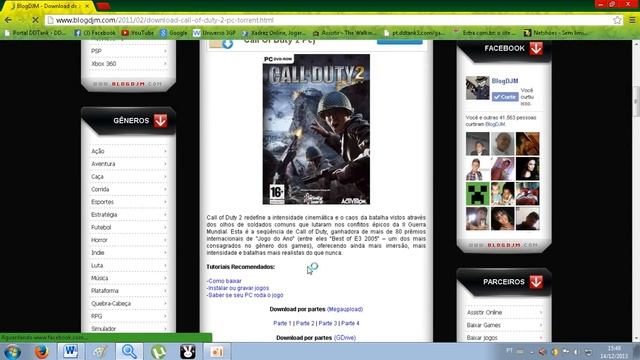The image size is (640, 360).
Task: Click the GDrive link
Action: click(x=345, y=338)
